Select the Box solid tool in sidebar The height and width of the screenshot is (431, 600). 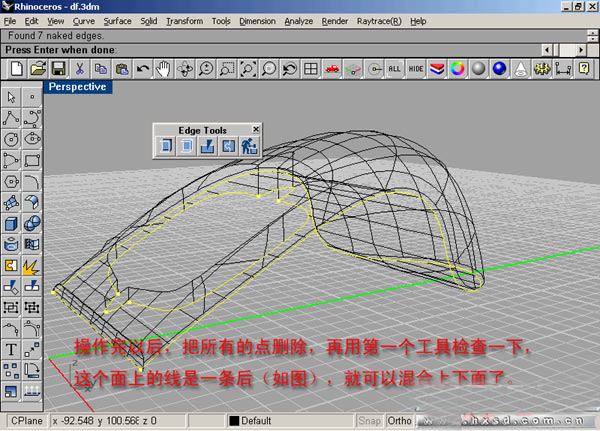pyautogui.click(x=11, y=224)
